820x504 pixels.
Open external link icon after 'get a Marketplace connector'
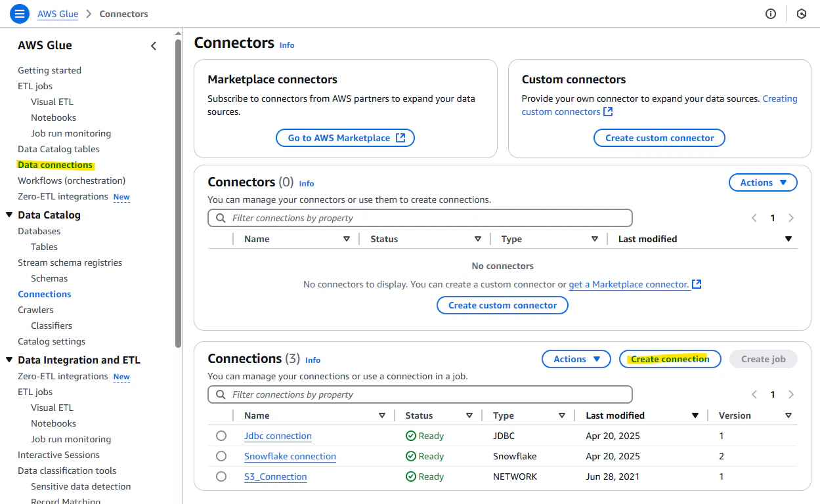(697, 284)
